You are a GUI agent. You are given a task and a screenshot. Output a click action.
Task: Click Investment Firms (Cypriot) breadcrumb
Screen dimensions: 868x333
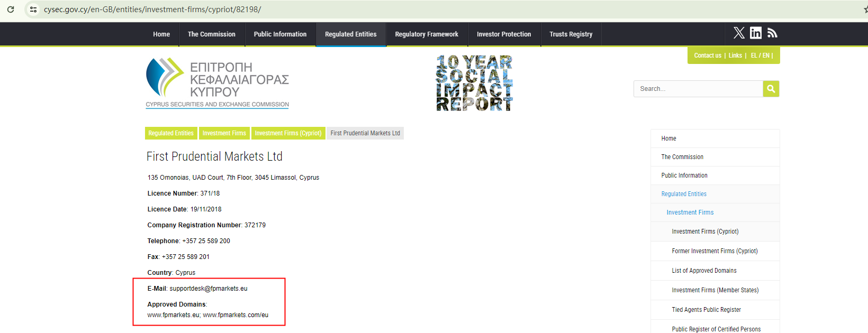[x=288, y=133]
